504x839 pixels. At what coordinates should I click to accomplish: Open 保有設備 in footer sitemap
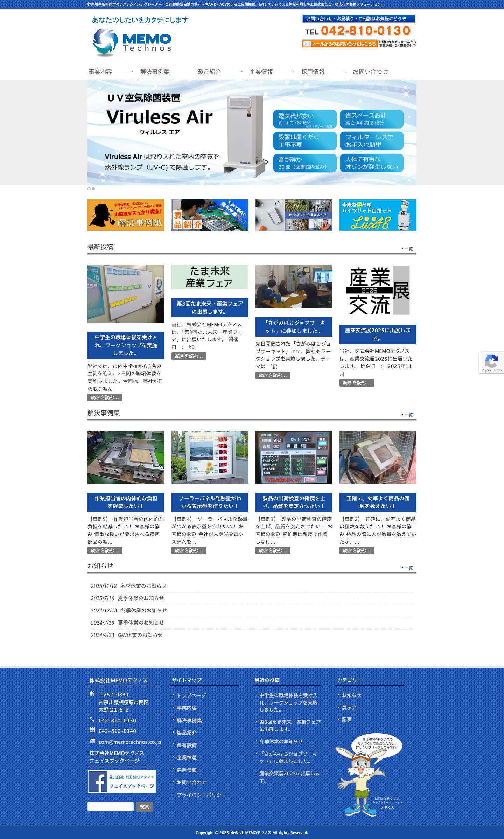pyautogui.click(x=187, y=745)
